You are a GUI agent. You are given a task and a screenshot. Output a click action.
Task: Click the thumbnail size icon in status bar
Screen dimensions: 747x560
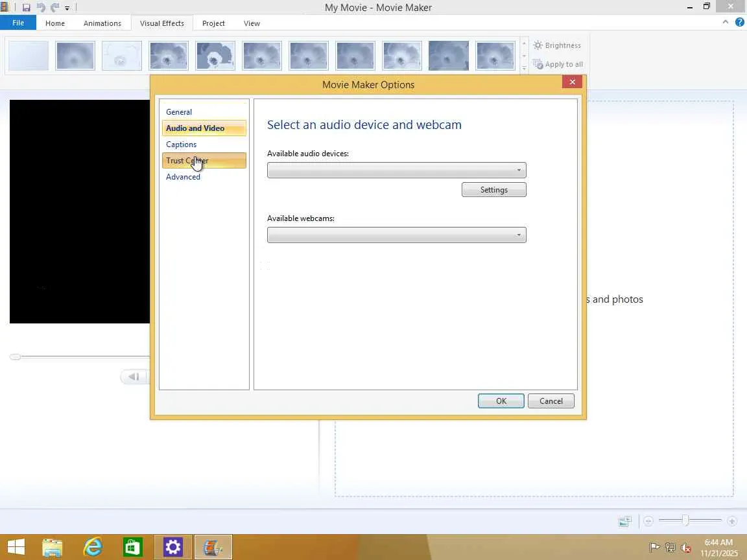click(x=624, y=521)
